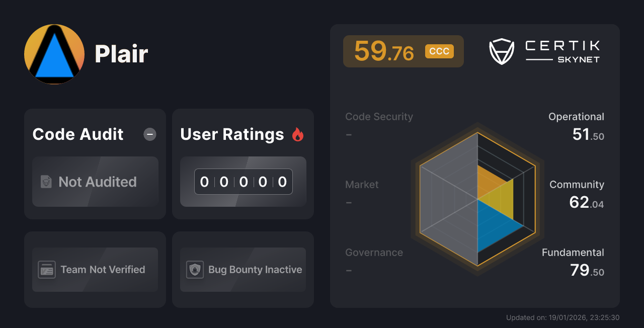The image size is (644, 328).
Task: Expand the Code Security score details
Action: point(379,116)
